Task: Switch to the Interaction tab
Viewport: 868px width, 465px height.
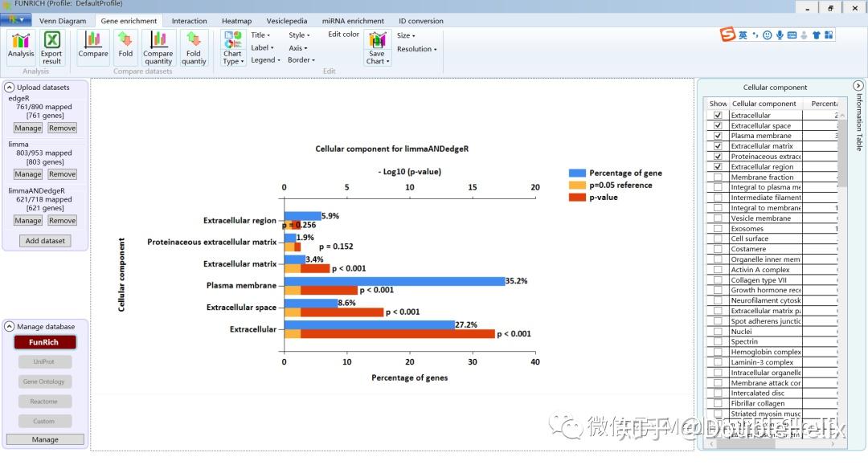Action: [x=190, y=21]
